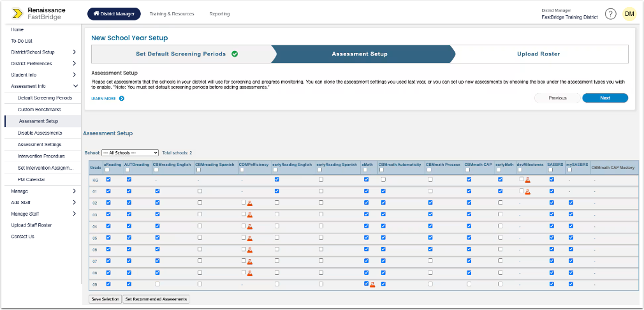Image resolution: width=644 pixels, height=310 pixels.
Task: Go to the Set Default Screening Periods step
Action: (x=180, y=54)
